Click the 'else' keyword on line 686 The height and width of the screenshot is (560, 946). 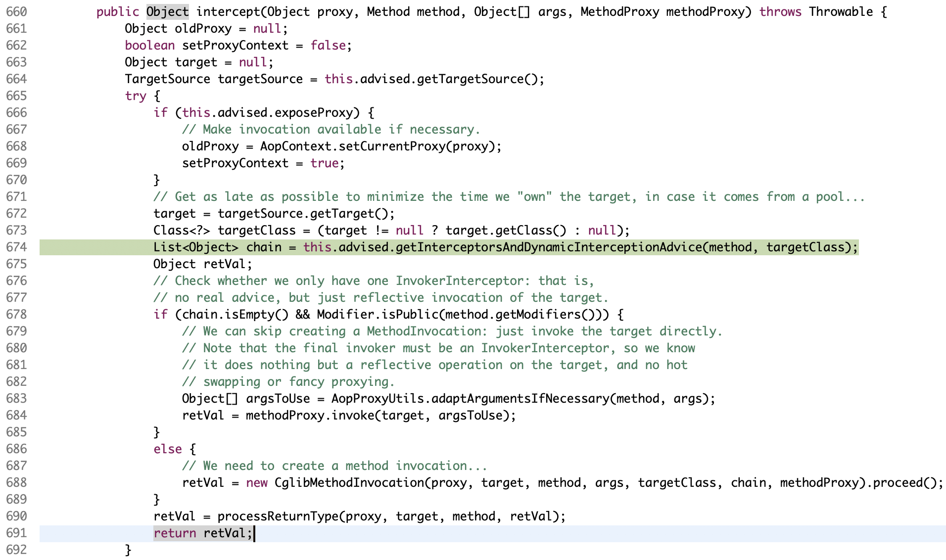tap(168, 449)
